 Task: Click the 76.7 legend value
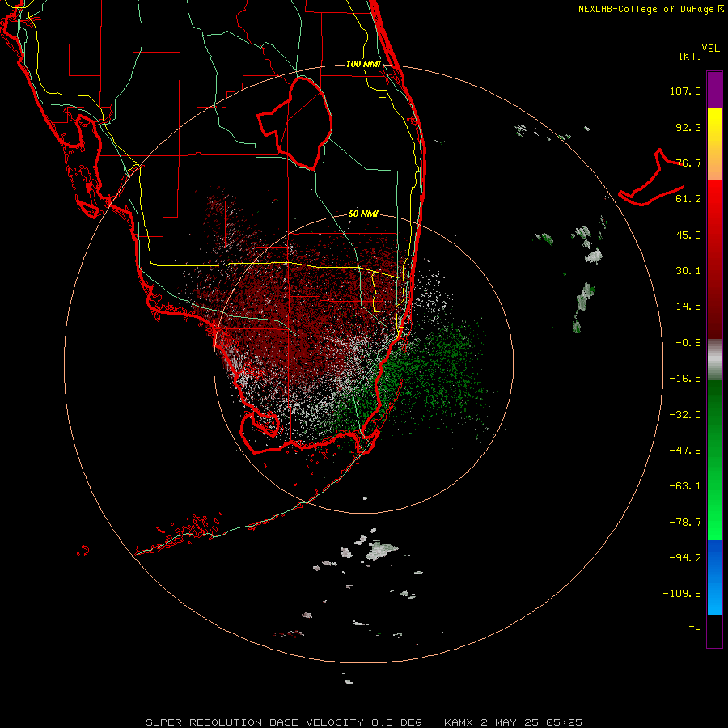point(688,163)
